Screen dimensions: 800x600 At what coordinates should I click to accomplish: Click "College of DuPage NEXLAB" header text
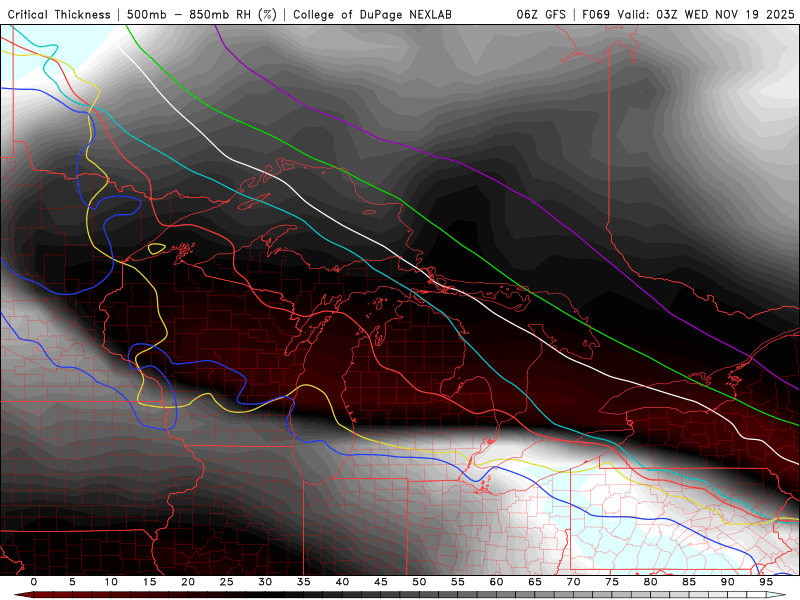point(372,14)
